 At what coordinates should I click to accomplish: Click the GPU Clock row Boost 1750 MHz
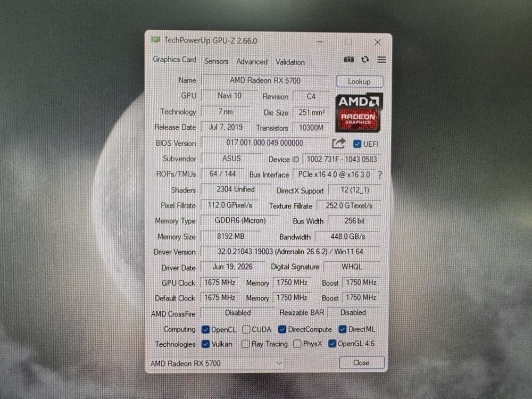coord(361,282)
